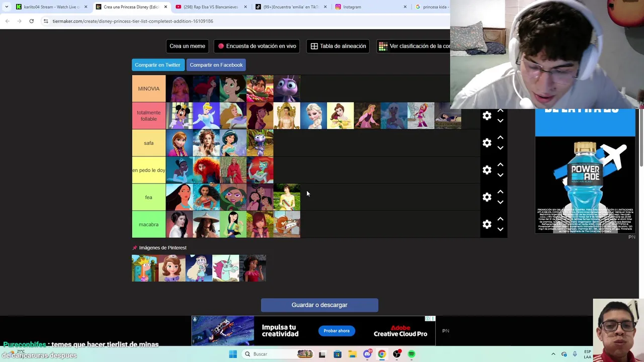
Task: Show hidden system tray icons chevron
Action: [x=553, y=354]
